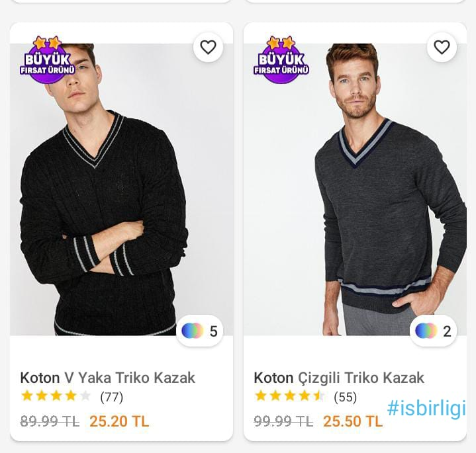Click the crossed-out 89.99 TL price
The width and height of the screenshot is (476, 453).
click(50, 421)
